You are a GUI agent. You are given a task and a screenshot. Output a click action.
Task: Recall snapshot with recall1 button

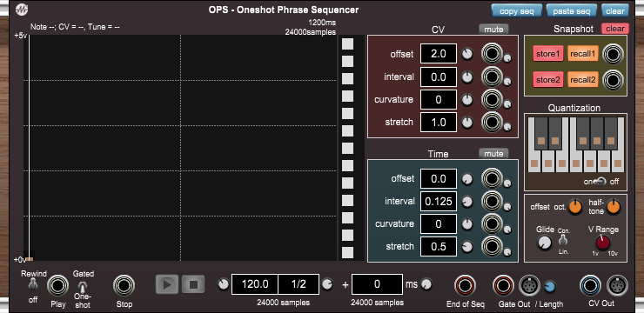click(583, 54)
